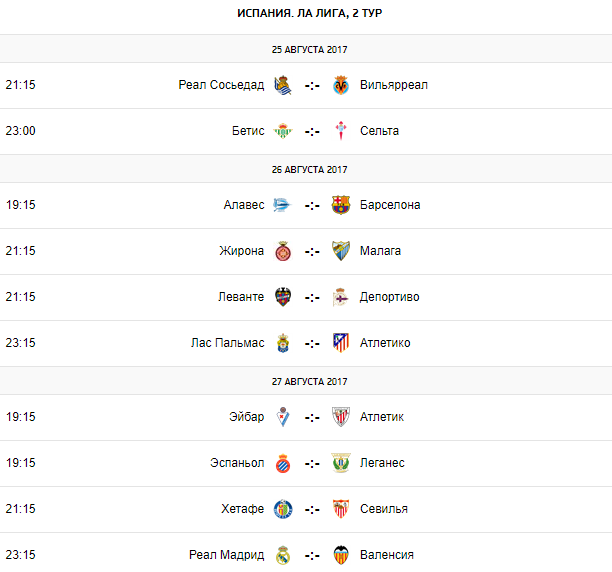Click the Valencia bat crest
This screenshot has height=572, width=612.
coord(341,555)
